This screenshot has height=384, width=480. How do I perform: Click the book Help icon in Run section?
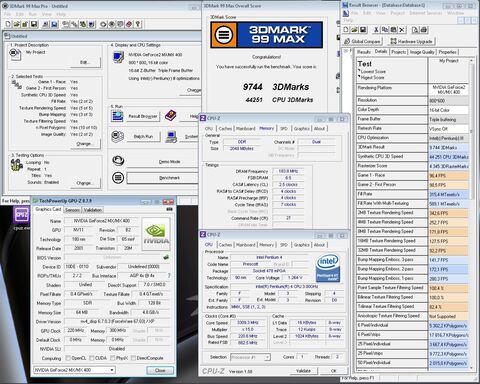(x=171, y=116)
